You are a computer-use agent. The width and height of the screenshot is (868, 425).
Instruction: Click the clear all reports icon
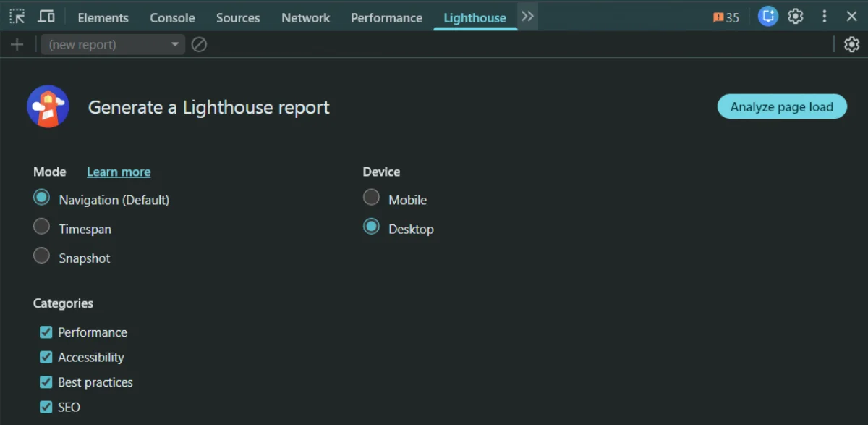coord(199,45)
